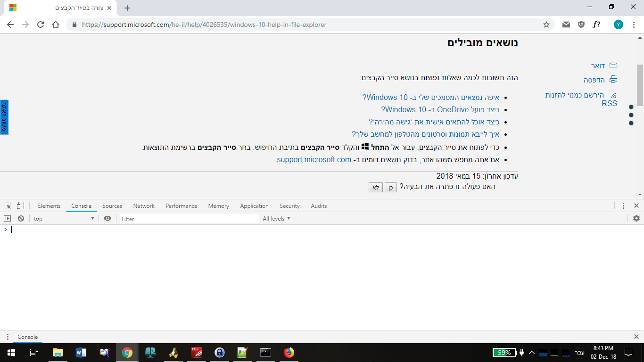
Task: Click the console Filter input field
Action: (189, 219)
